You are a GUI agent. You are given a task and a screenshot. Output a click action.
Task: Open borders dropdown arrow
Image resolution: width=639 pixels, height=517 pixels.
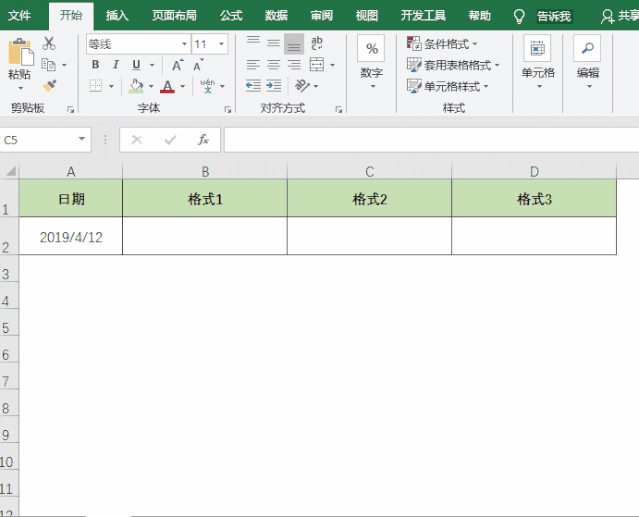111,86
